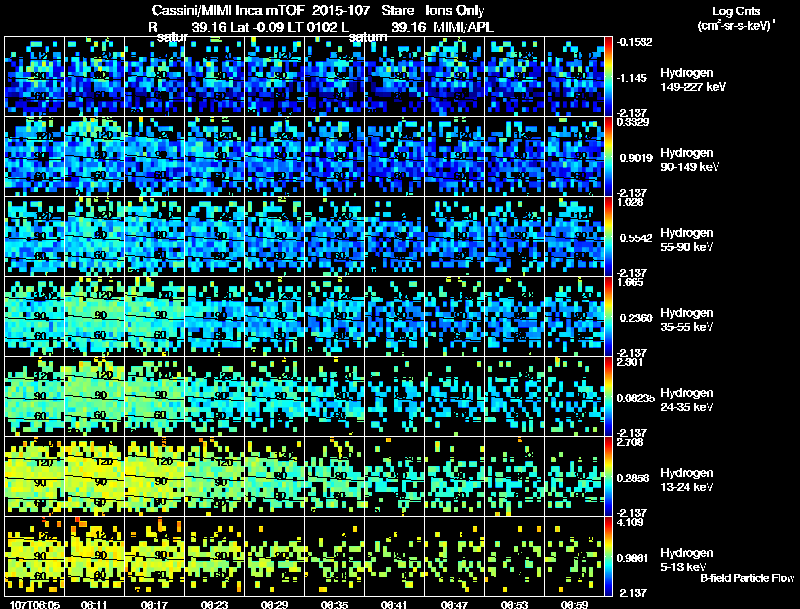Click the 'MIMI/APL' header text
The height and width of the screenshot is (609, 800).
[463, 27]
